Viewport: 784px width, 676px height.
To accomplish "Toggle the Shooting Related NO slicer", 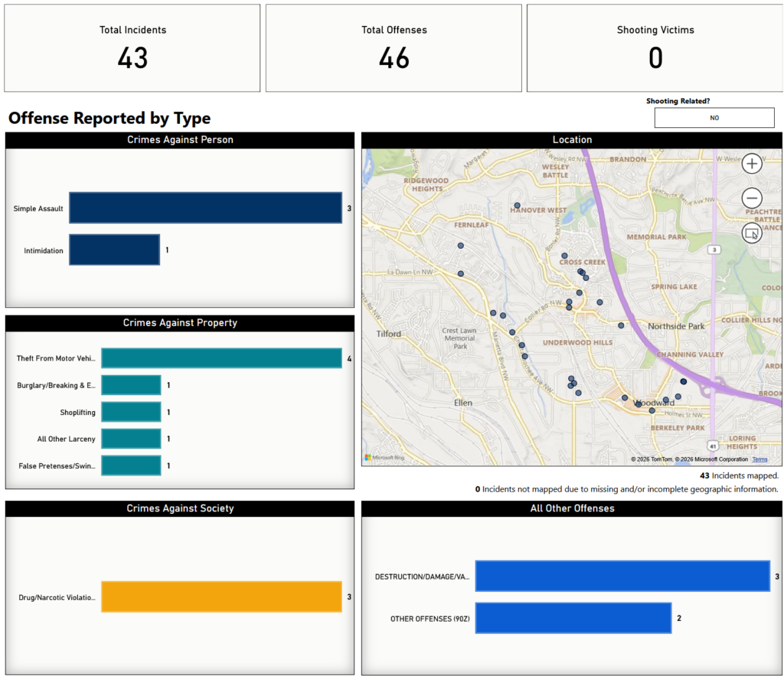I will pos(714,118).
